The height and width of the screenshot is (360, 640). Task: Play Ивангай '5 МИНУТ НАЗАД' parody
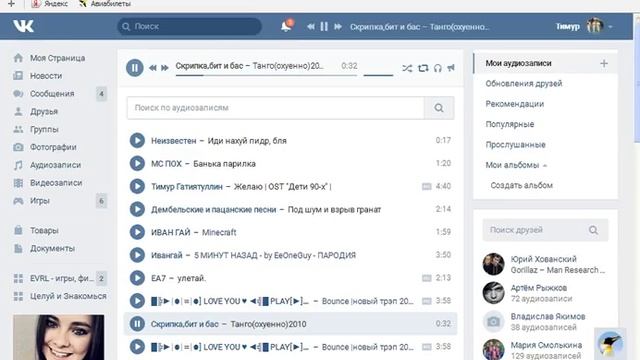137,255
